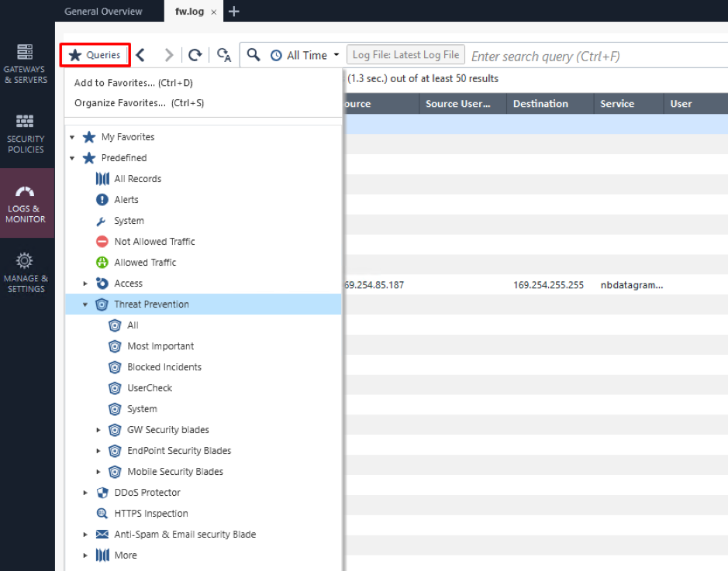Expand the DDoS Protector group
This screenshot has height=571, width=728.
pos(85,493)
